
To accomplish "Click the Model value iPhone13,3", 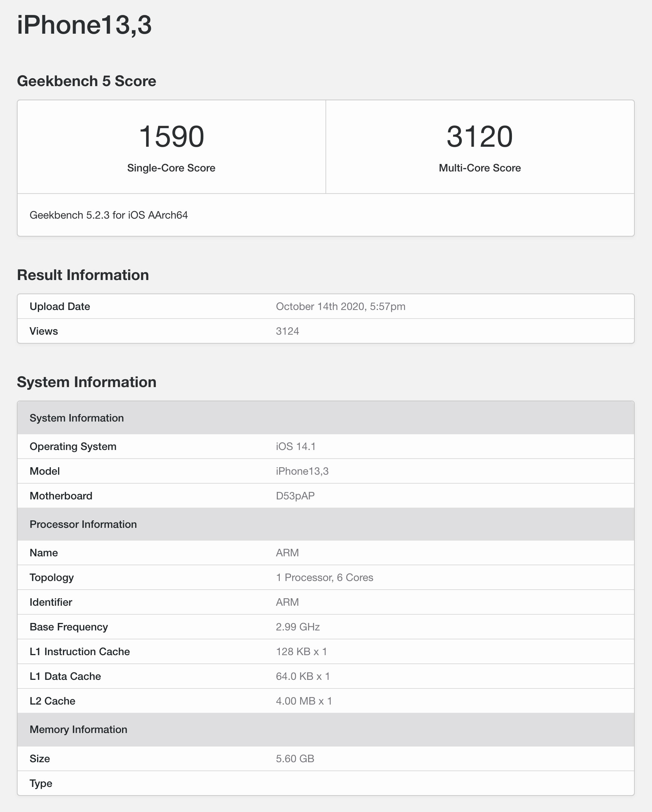I will click(x=302, y=471).
